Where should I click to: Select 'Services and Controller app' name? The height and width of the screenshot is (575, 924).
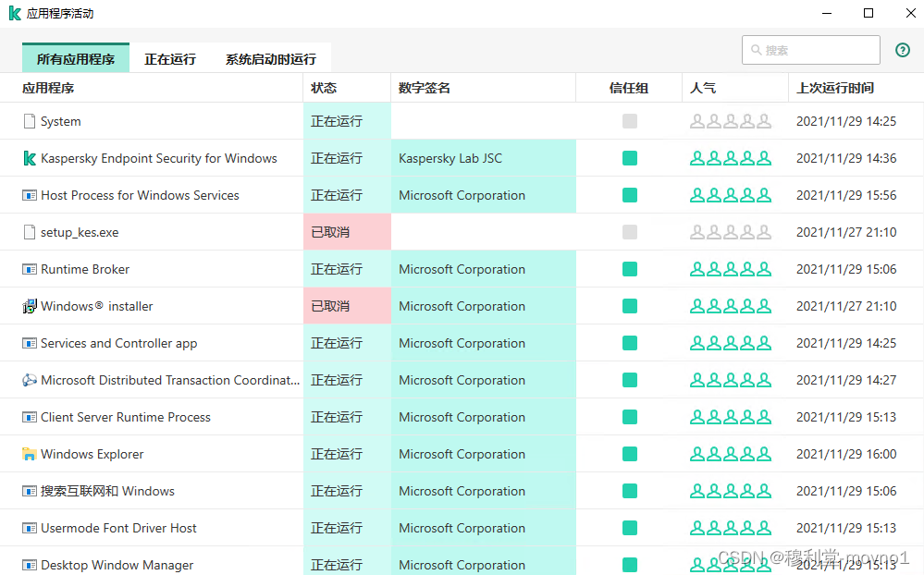tap(119, 344)
